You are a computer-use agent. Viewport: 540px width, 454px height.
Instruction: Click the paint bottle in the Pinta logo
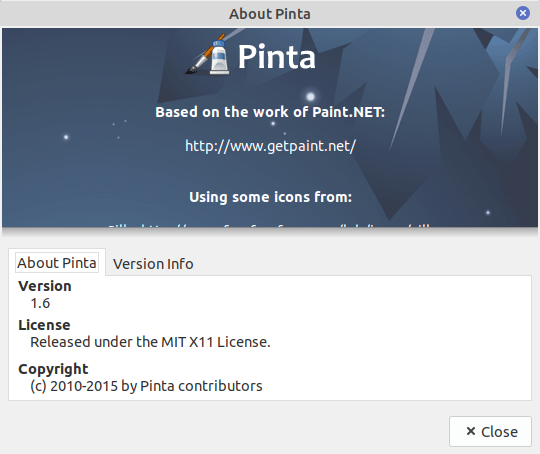(x=219, y=57)
